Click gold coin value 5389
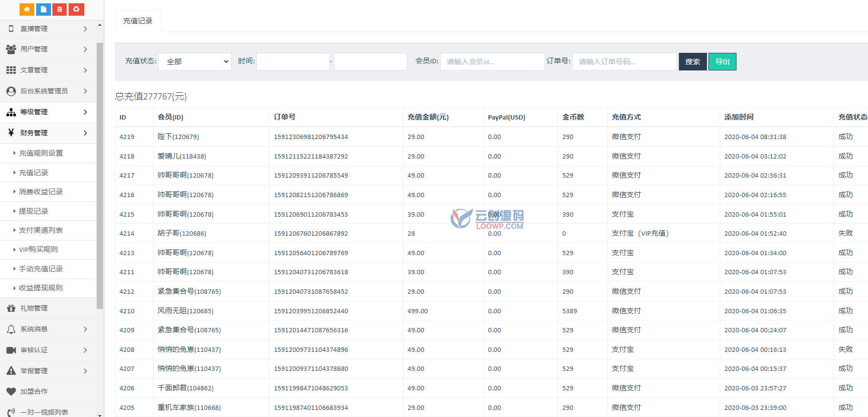This screenshot has width=868, height=417. pyautogui.click(x=569, y=311)
